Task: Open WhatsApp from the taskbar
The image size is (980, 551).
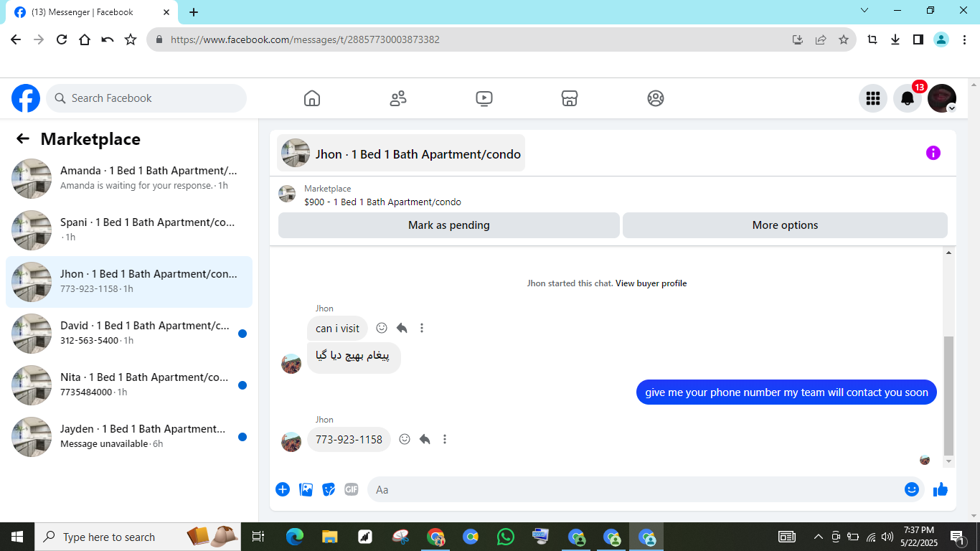Action: (506, 537)
